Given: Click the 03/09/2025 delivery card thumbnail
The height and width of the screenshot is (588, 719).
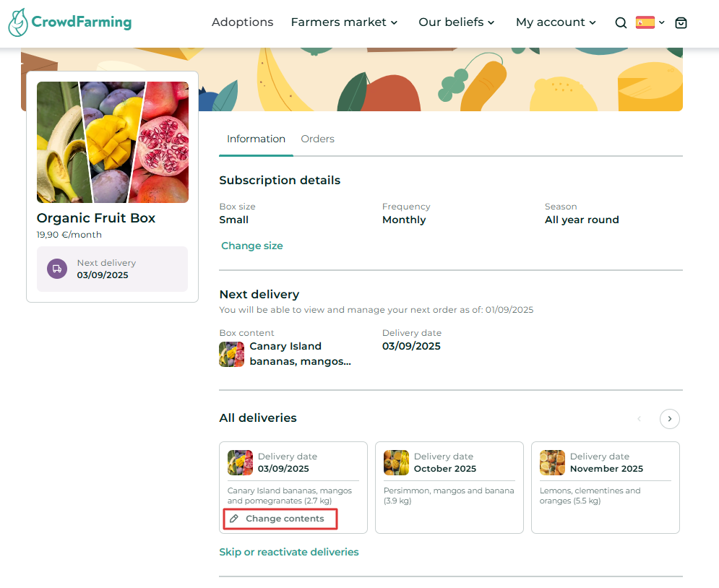Looking at the screenshot, I should pos(241,462).
